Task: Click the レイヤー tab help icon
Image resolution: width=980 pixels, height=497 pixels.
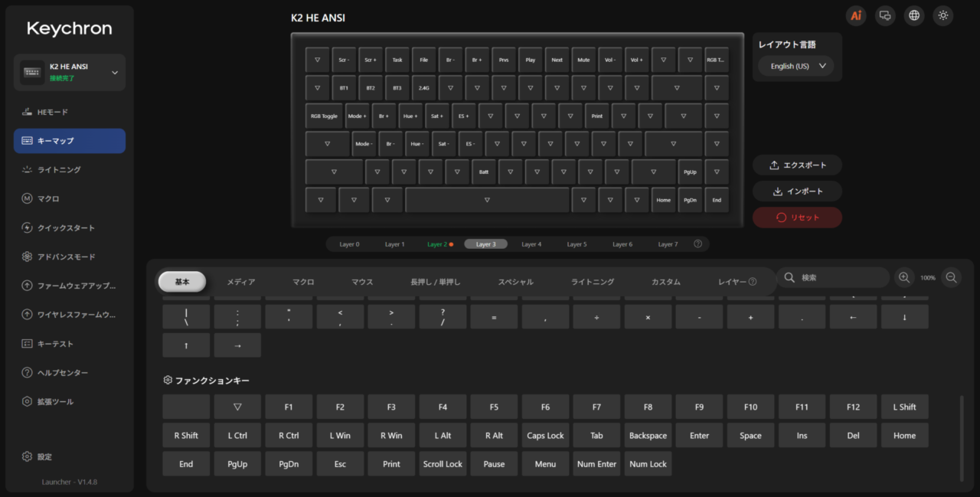Action: point(752,282)
